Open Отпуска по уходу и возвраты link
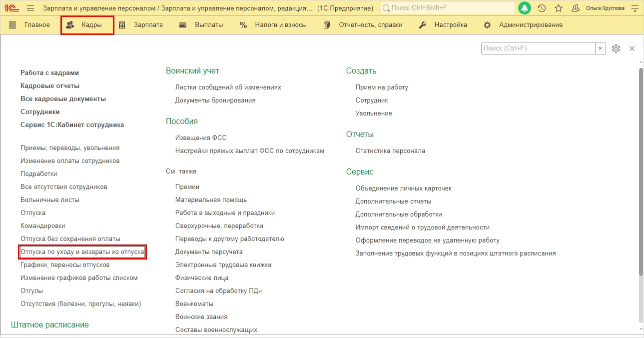 [82, 252]
